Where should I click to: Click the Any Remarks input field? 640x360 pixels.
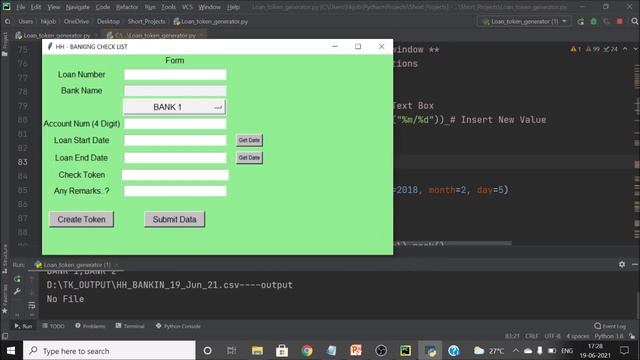point(175,191)
